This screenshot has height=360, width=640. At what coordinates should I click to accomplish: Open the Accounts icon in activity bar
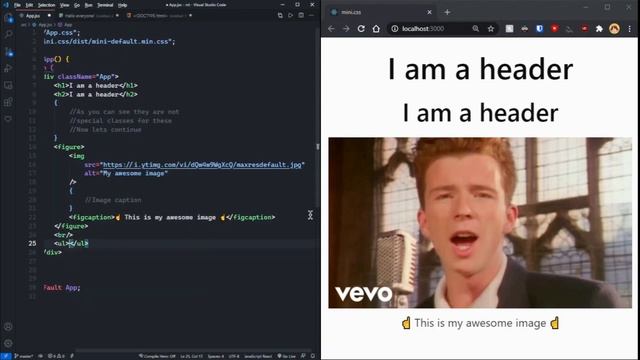tap(8, 327)
